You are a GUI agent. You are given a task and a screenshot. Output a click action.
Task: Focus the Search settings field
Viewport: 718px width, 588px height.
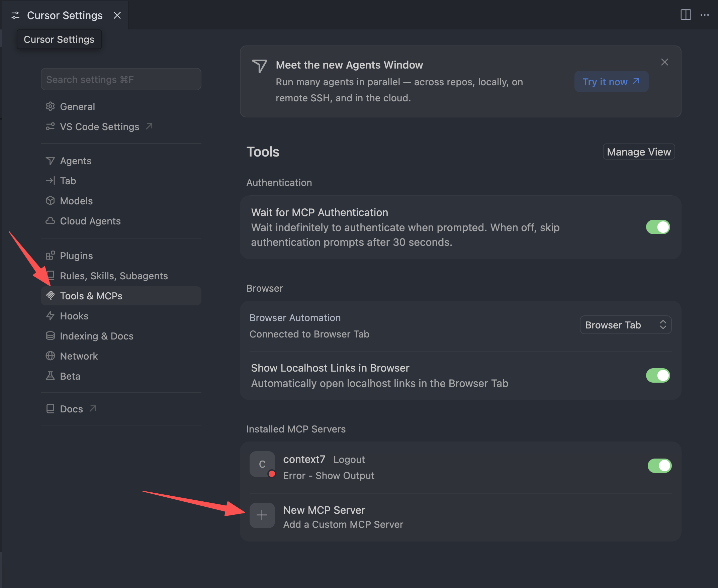pyautogui.click(x=121, y=79)
